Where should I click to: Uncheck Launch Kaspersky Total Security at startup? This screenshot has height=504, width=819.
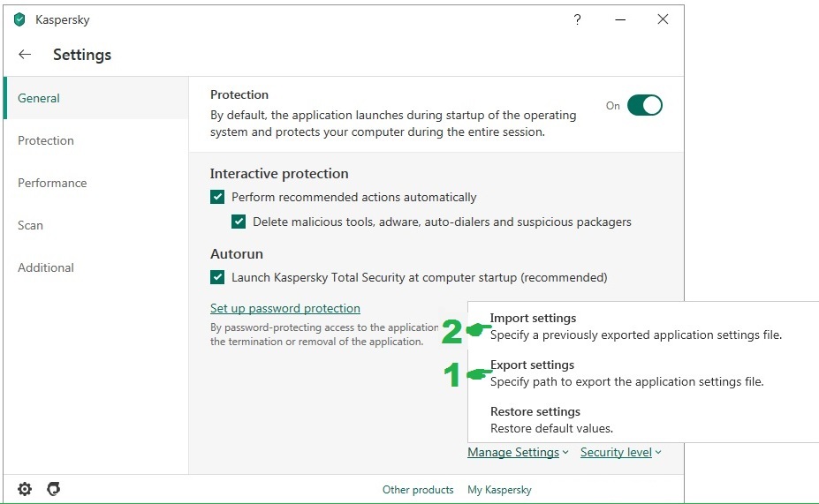tap(217, 277)
